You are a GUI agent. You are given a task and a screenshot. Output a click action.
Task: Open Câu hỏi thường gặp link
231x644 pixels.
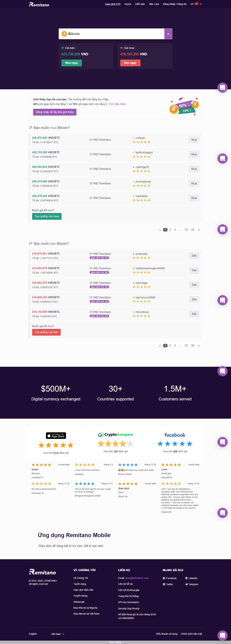click(129, 590)
